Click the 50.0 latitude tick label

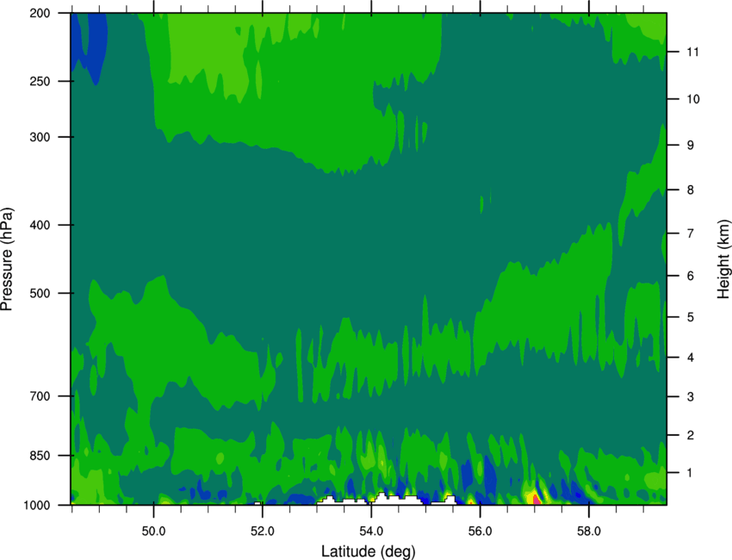click(x=153, y=531)
